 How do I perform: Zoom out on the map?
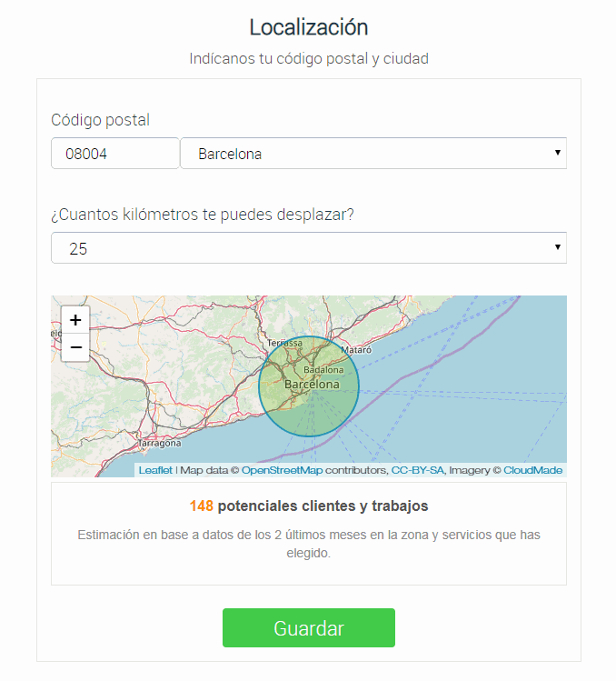click(x=75, y=347)
